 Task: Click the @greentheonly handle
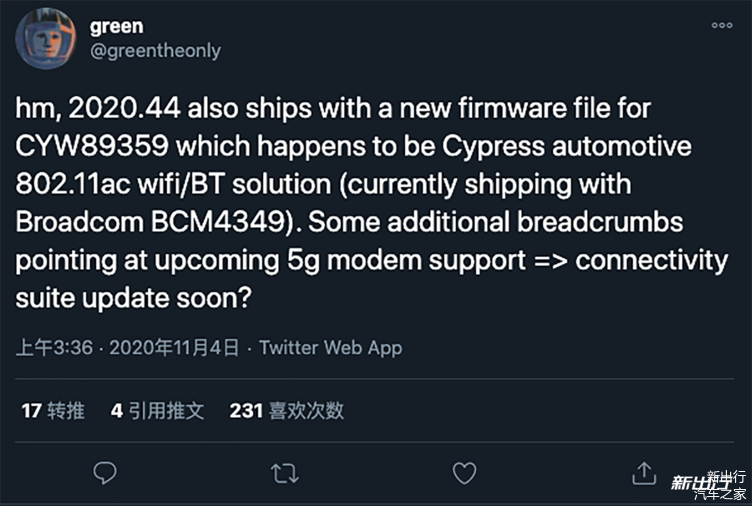(x=155, y=50)
